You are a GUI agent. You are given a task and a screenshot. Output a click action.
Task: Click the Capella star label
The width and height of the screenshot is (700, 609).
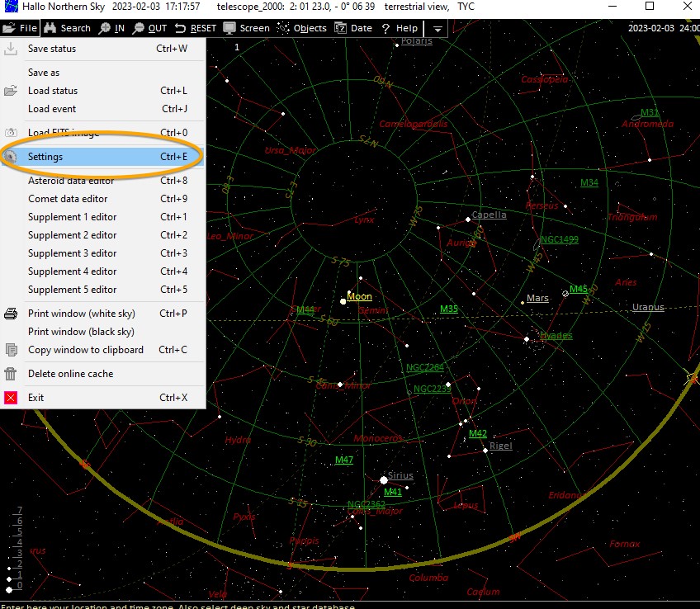[490, 215]
